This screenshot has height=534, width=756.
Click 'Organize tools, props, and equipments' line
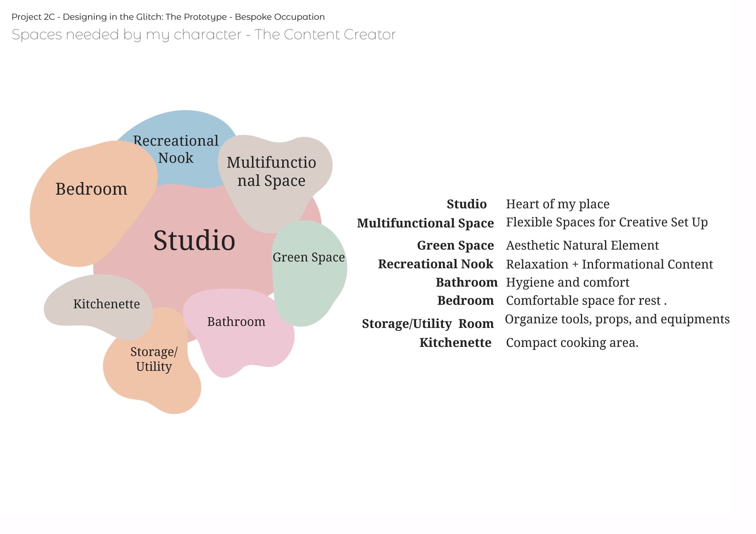(x=617, y=319)
